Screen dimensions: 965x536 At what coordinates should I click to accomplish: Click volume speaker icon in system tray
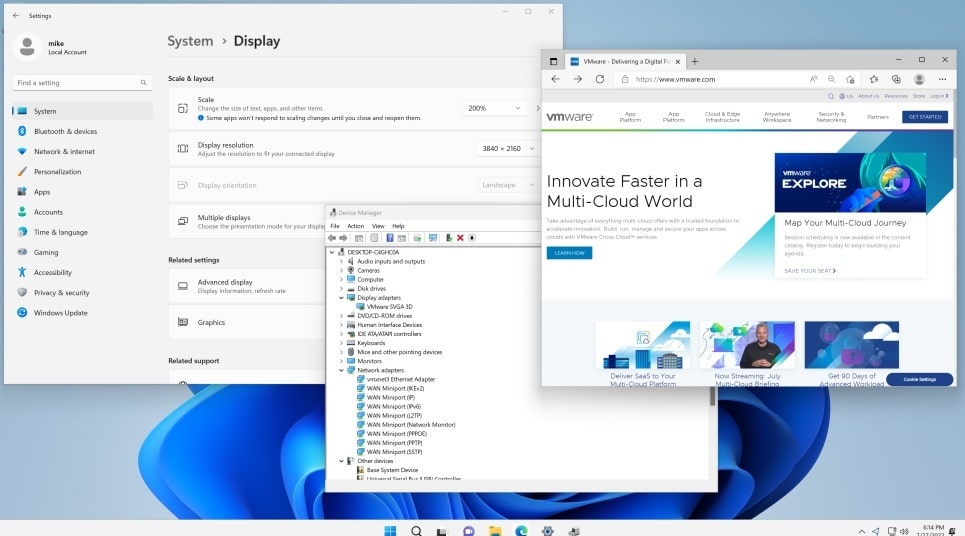904,531
